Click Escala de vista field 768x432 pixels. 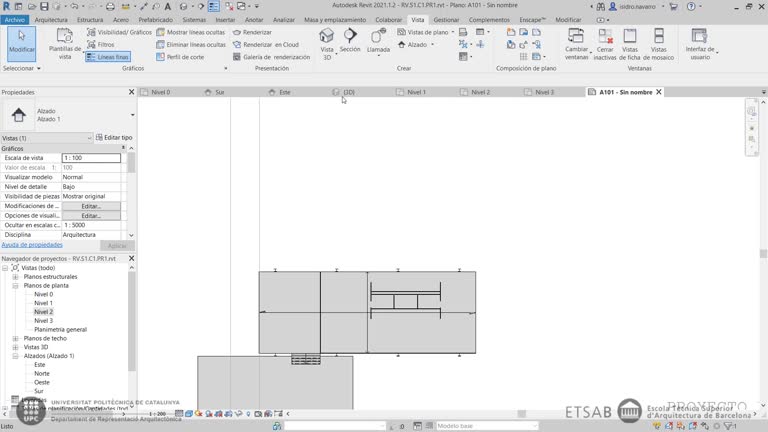pos(91,158)
